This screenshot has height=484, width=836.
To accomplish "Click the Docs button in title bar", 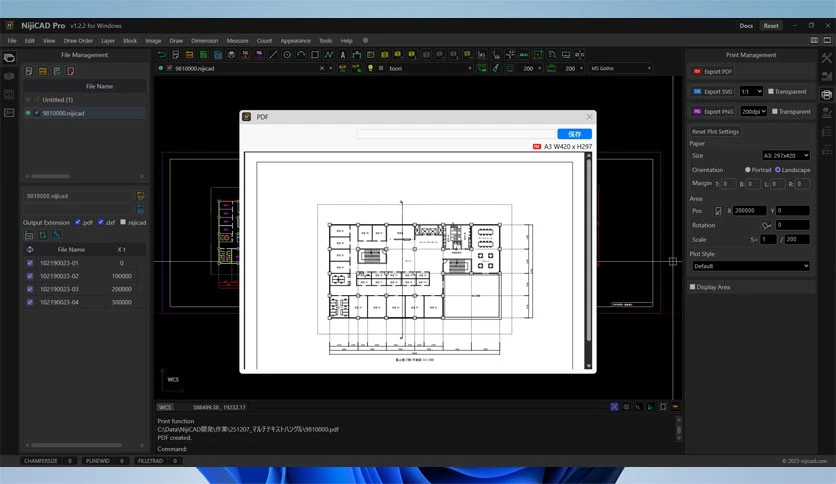I will (x=746, y=26).
